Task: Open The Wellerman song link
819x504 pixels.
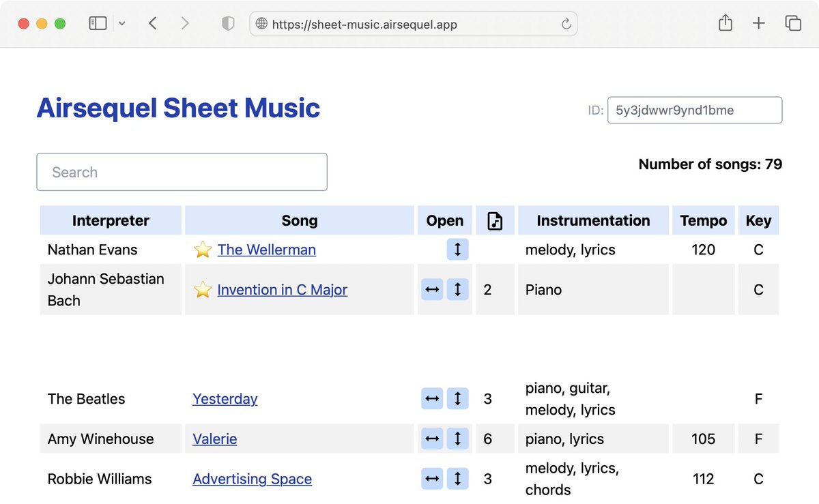Action: [x=267, y=250]
